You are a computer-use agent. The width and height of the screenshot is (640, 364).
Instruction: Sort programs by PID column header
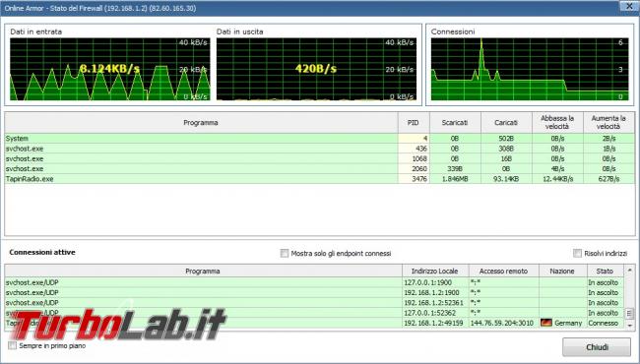coord(414,123)
